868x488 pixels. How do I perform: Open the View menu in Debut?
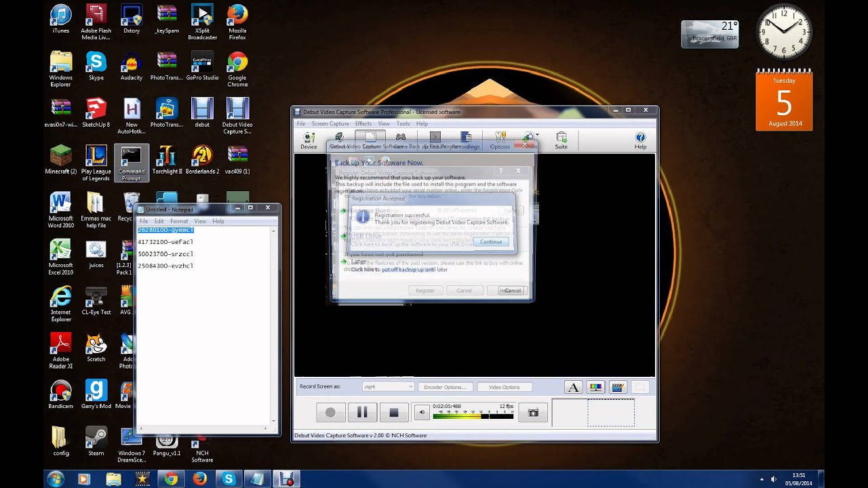pos(384,124)
